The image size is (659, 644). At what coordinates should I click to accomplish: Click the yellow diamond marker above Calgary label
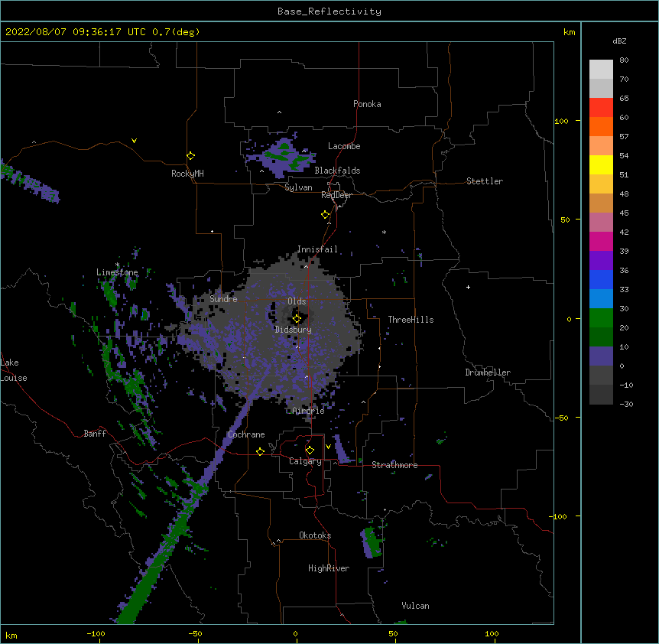(310, 450)
